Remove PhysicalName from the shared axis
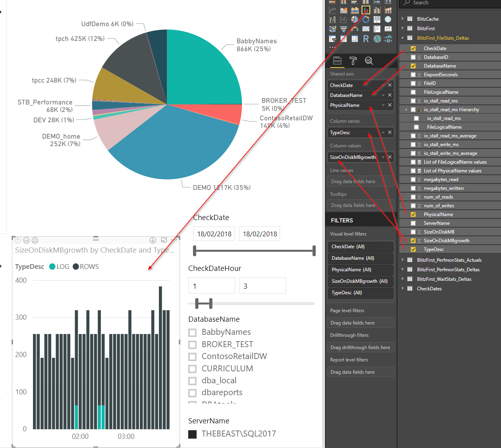501x448 pixels. click(390, 105)
